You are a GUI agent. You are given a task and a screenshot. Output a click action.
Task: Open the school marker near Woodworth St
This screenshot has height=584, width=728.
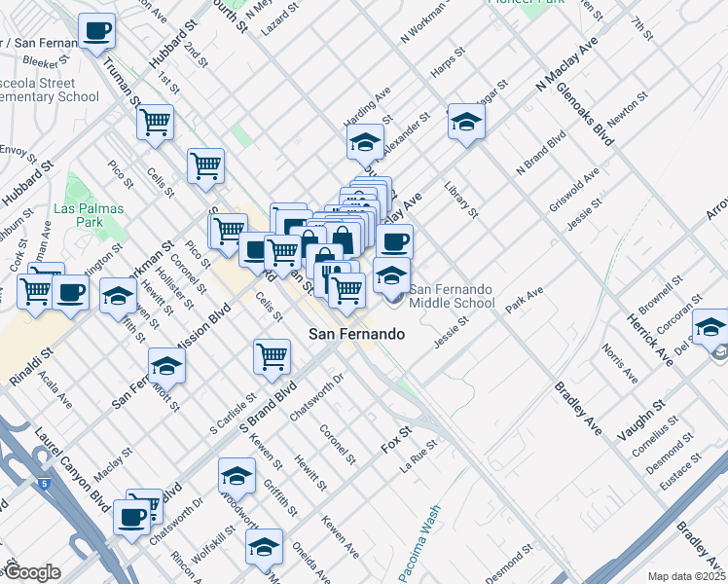coord(237,476)
